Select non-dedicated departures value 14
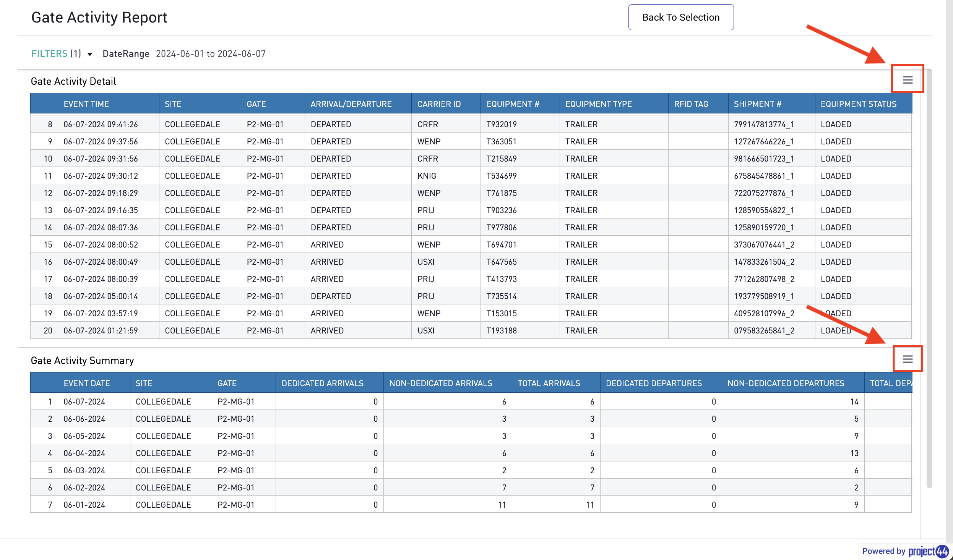953x560 pixels. pyautogui.click(x=854, y=401)
